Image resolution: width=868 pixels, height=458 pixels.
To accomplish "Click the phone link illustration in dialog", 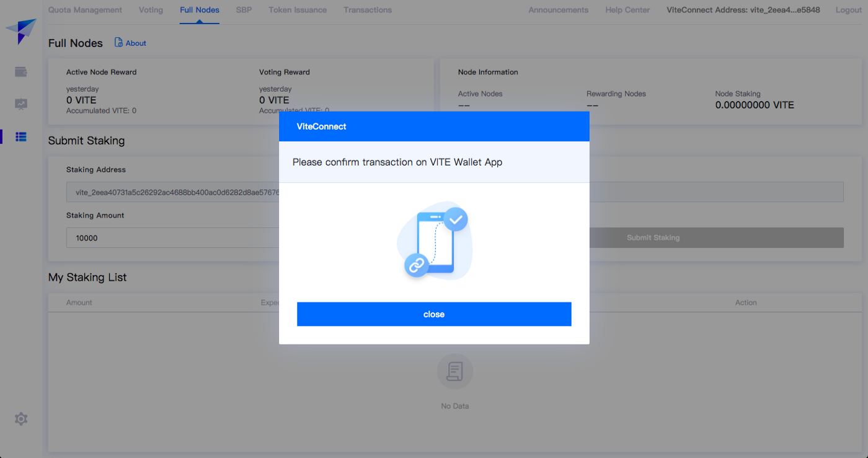I will tap(434, 240).
